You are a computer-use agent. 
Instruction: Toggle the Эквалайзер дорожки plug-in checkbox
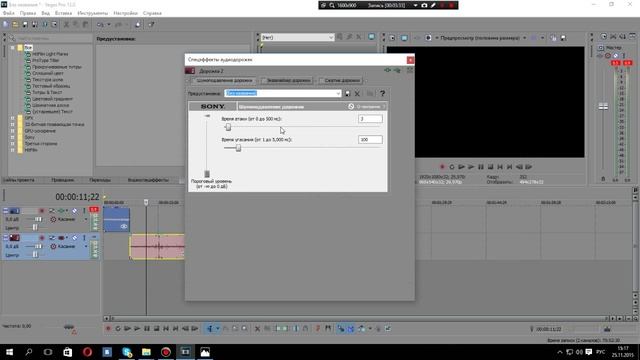(264, 81)
